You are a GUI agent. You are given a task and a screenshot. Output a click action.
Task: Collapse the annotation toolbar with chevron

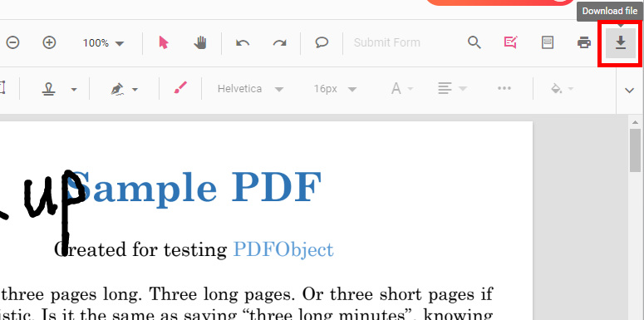629,91
